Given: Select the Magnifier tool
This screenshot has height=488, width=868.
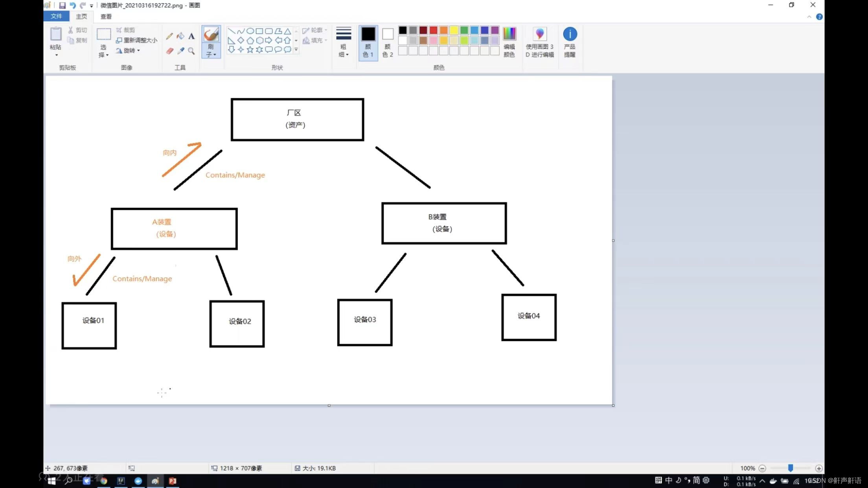Looking at the screenshot, I should pyautogui.click(x=191, y=51).
